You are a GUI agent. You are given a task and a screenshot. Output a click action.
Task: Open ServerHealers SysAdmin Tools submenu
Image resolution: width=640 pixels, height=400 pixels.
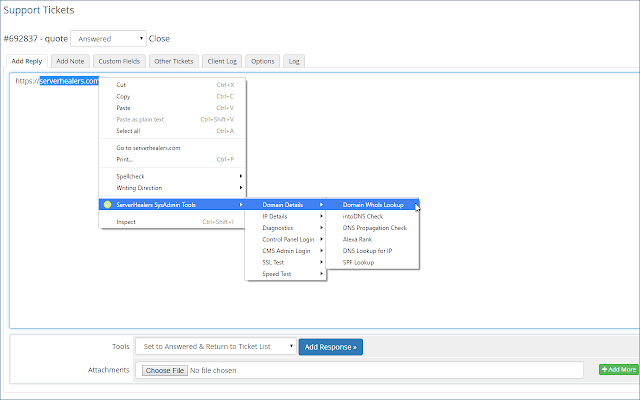pos(172,204)
